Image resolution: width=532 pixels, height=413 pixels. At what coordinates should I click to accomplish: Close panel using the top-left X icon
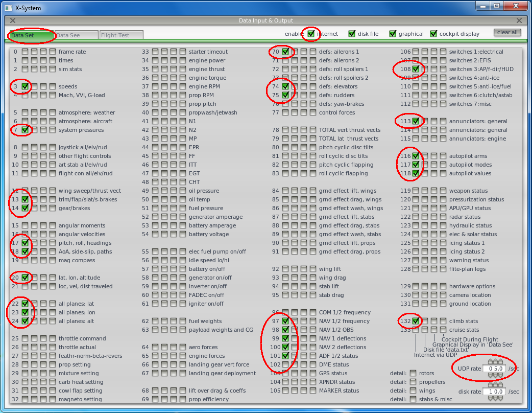click(13, 20)
